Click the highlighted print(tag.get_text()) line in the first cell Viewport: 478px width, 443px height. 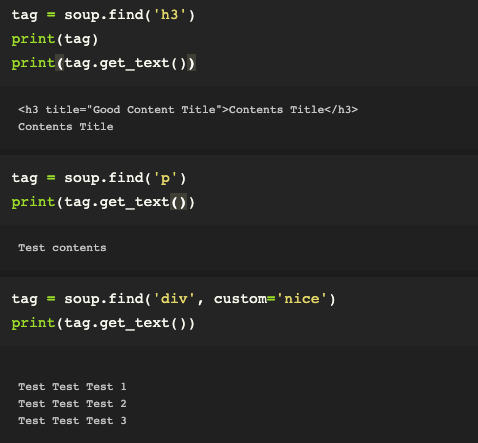click(x=103, y=63)
